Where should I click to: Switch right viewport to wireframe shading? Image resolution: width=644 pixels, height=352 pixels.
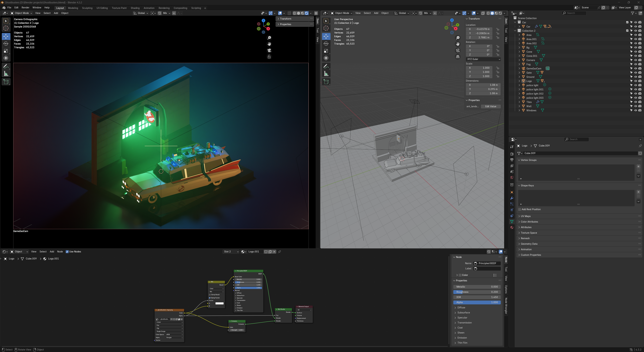(x=488, y=13)
